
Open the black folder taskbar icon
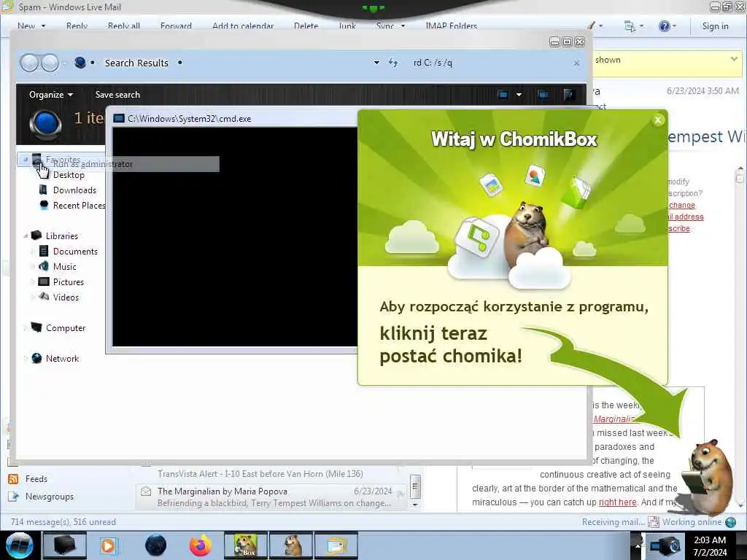click(x=65, y=545)
